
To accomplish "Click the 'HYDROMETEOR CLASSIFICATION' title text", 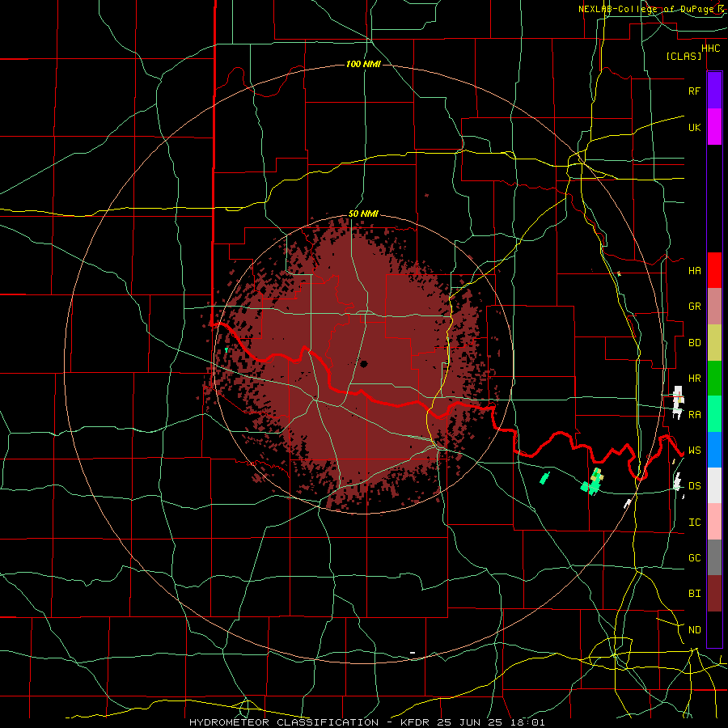I will point(284,722).
